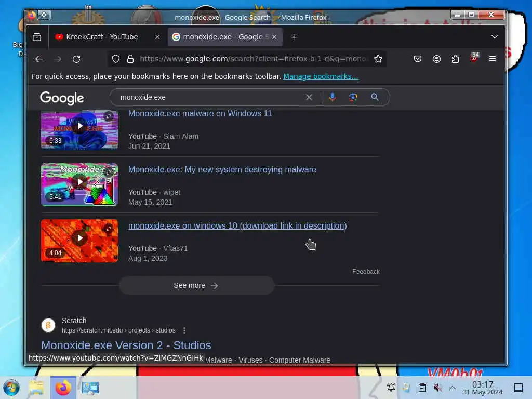Click the red extension badge showing 34
532x399 pixels.
(474, 58)
